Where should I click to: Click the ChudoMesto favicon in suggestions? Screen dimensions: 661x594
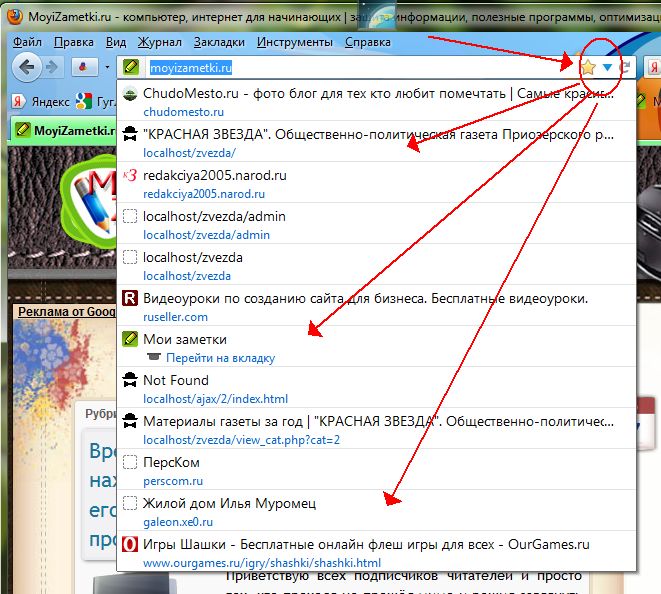130,94
